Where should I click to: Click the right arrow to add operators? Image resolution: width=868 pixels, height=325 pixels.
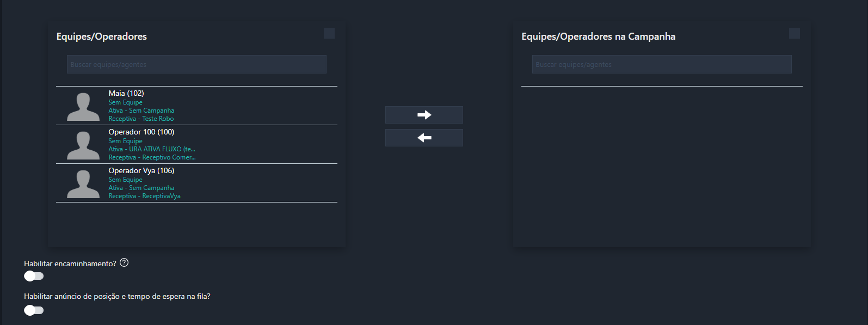(424, 115)
